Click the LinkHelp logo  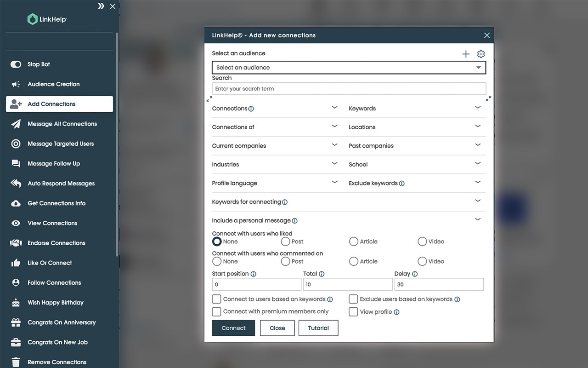(x=47, y=19)
